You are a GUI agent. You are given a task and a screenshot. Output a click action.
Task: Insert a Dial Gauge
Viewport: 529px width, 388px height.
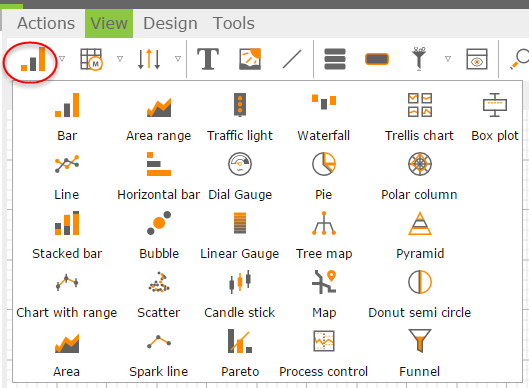point(240,176)
